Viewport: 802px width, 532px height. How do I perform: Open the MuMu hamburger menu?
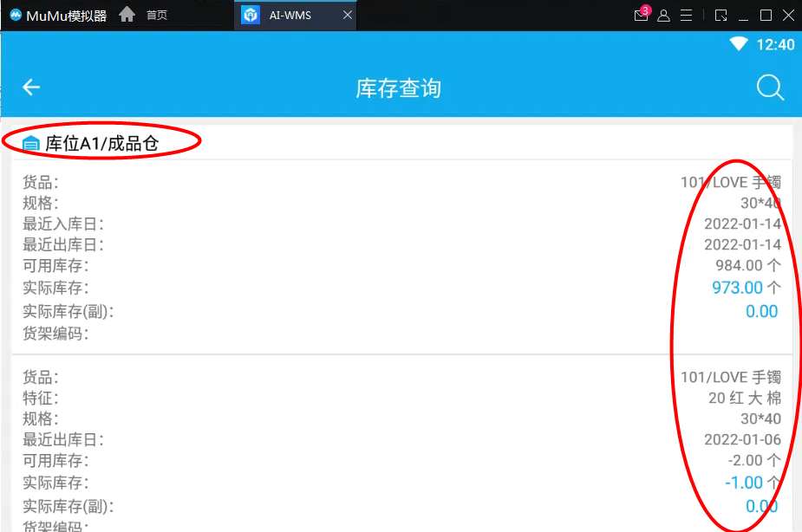686,16
